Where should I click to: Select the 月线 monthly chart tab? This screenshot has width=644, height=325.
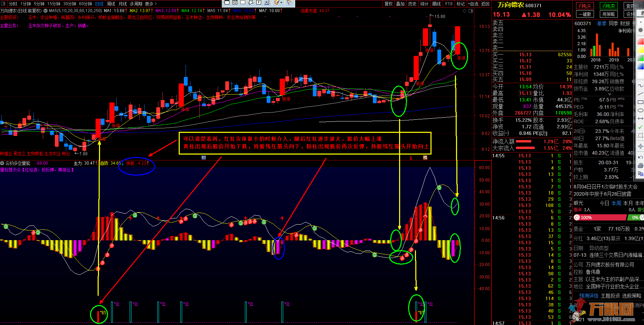(123, 4)
